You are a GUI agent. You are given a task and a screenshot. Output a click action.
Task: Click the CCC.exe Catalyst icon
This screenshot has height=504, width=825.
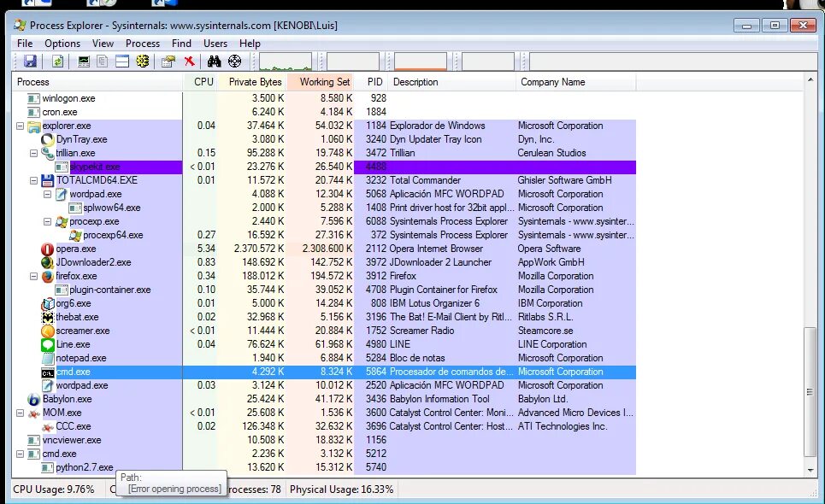tap(47, 426)
